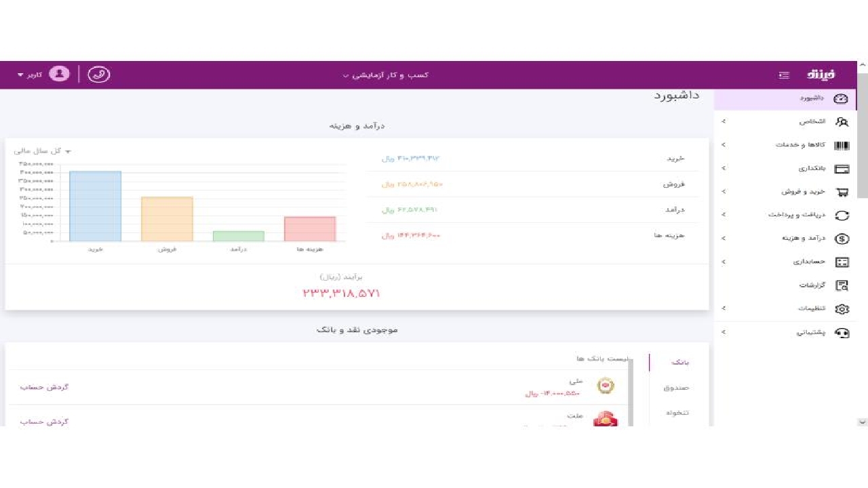Click the bank list vertical scrollbar

(x=631, y=393)
